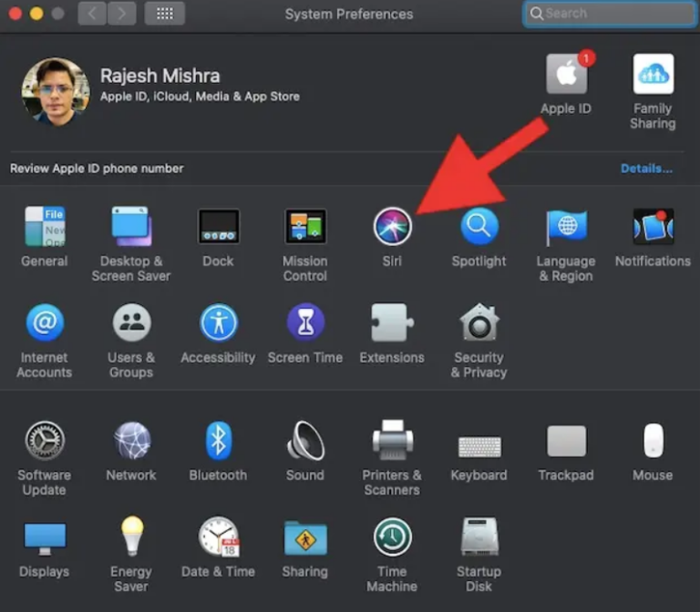Open Security & Privacy pane

[x=479, y=323]
